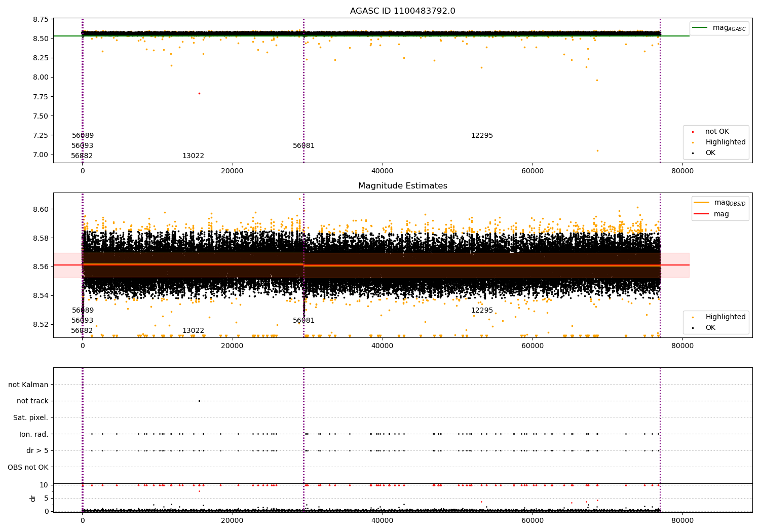
Task: Click obsid label 56882 in the AGASC ID plot
Action: (x=82, y=156)
